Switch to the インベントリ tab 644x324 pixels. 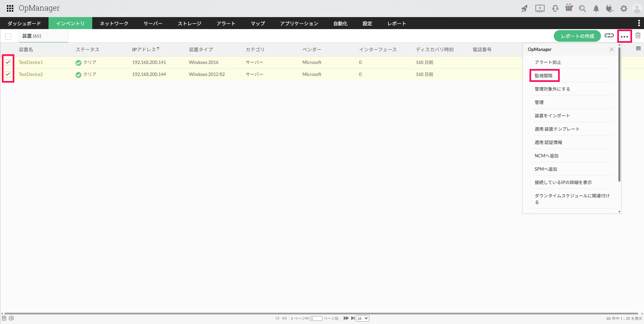[70, 23]
